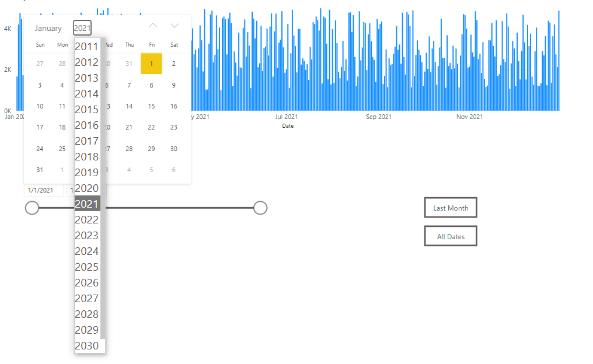
Task: Select day 17 on calendar
Action: [x=40, y=127]
